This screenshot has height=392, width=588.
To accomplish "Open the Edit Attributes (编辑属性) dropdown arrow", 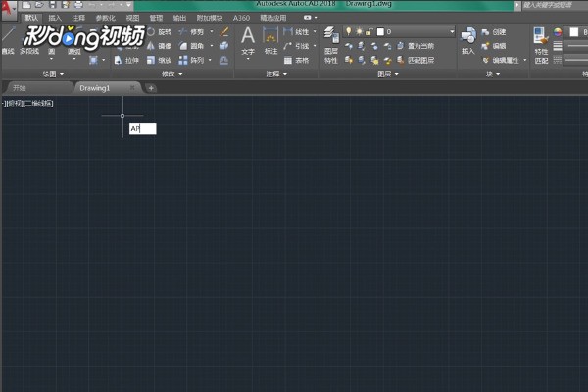I will pos(524,60).
